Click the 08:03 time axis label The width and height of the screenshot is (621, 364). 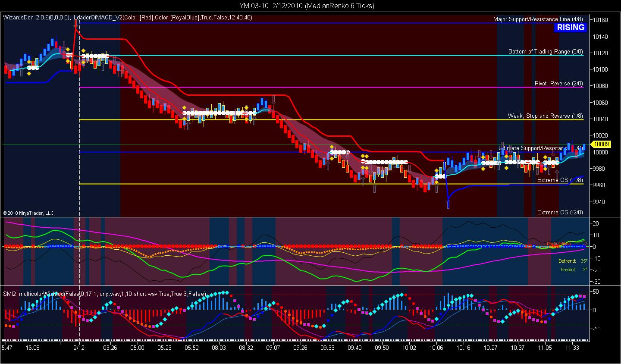(219, 347)
